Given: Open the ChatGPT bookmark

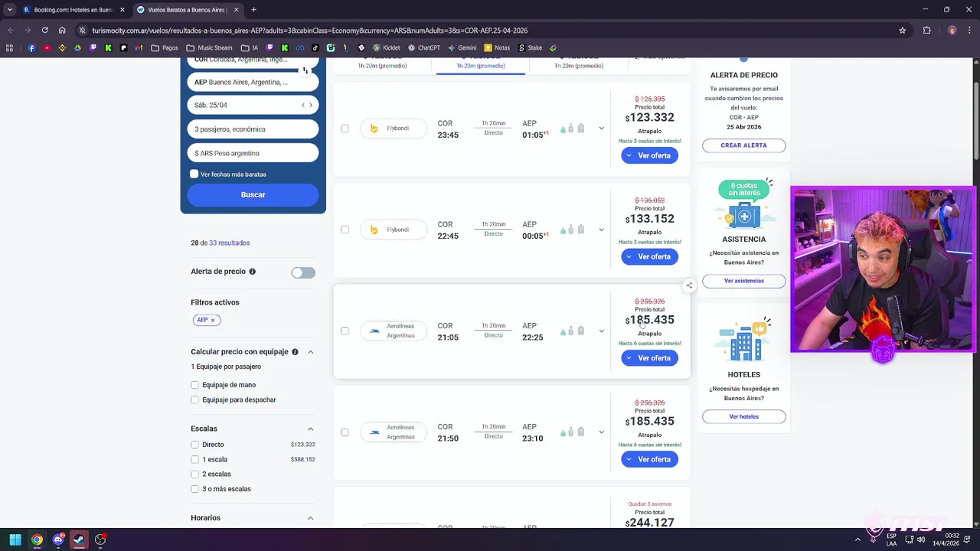Looking at the screenshot, I should click(x=424, y=47).
